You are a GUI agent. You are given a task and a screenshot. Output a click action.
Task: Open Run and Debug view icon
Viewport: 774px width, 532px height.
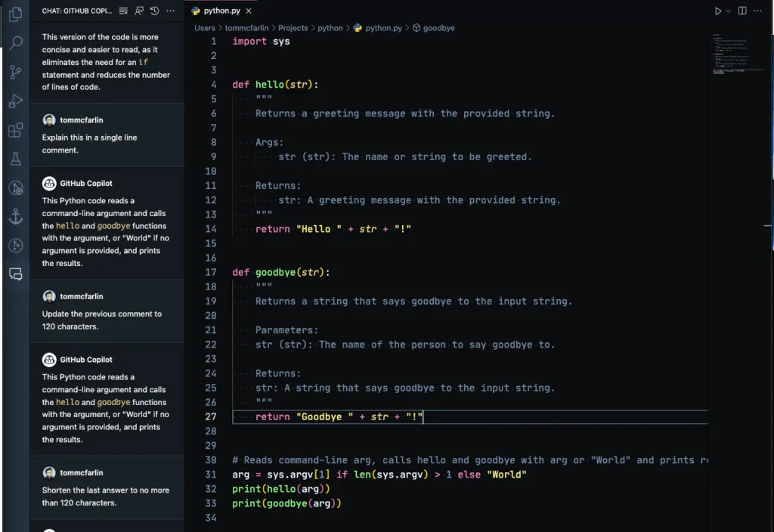tap(15, 101)
